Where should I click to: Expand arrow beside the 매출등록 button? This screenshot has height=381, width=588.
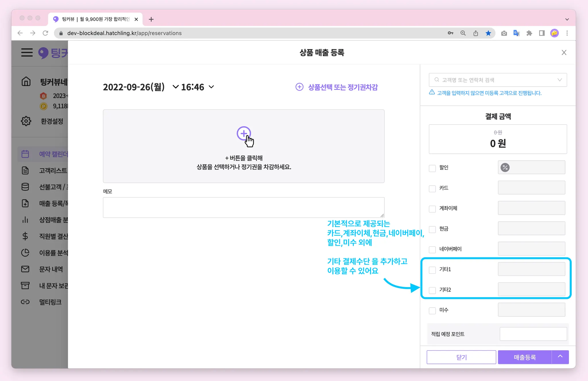(x=560, y=357)
